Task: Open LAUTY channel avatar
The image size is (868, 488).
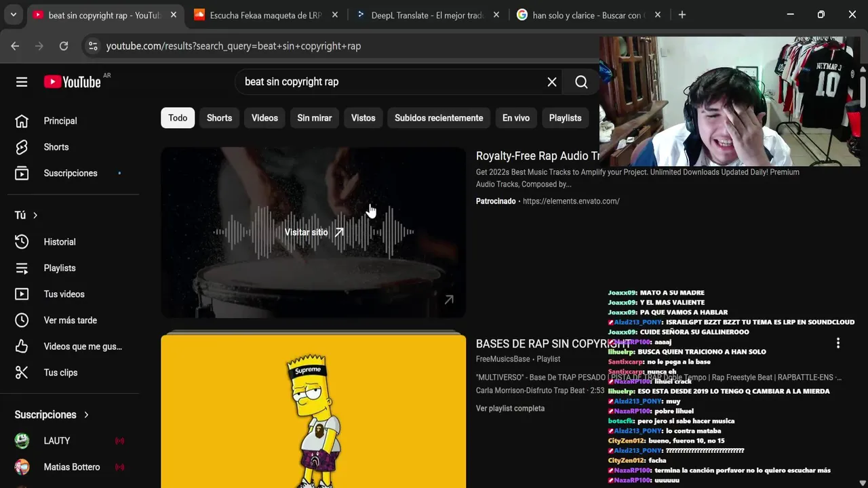Action: click(x=22, y=441)
